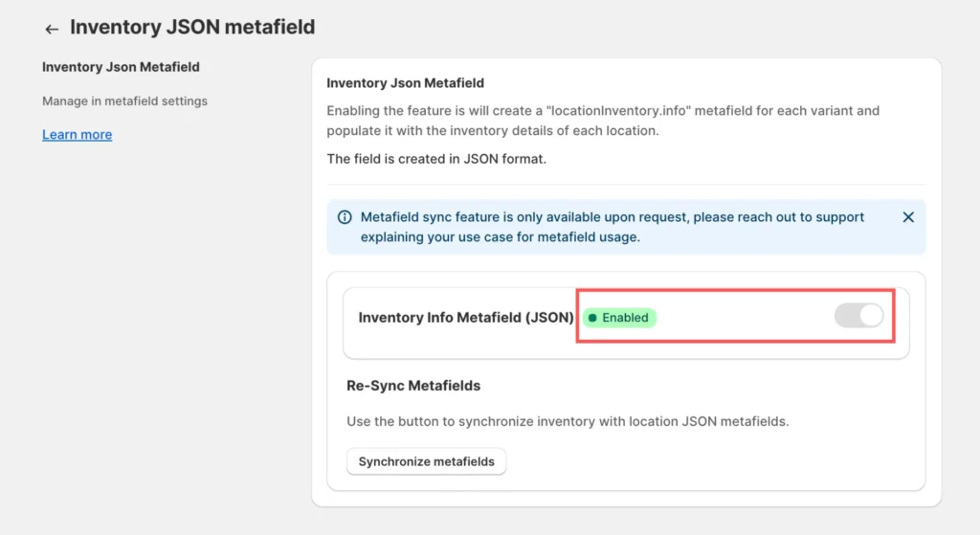
Task: Click the card heading "Inventory Json Metafield"
Action: click(x=405, y=83)
